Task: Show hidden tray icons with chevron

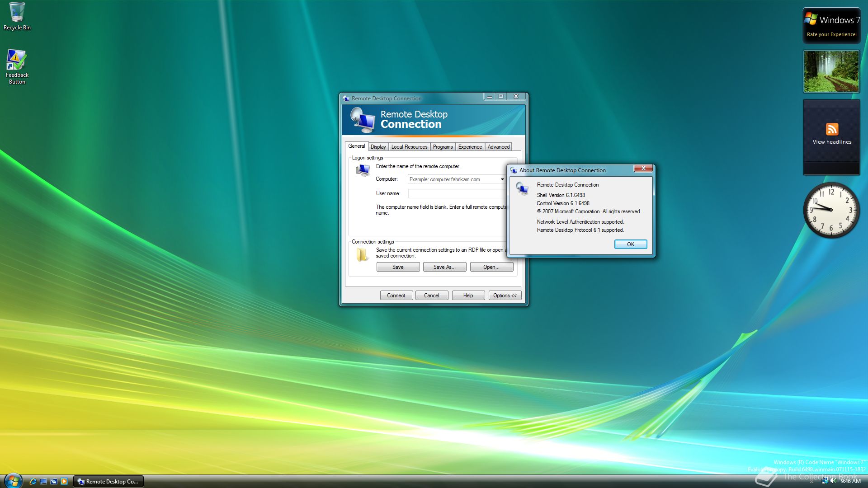Action: [x=811, y=481]
